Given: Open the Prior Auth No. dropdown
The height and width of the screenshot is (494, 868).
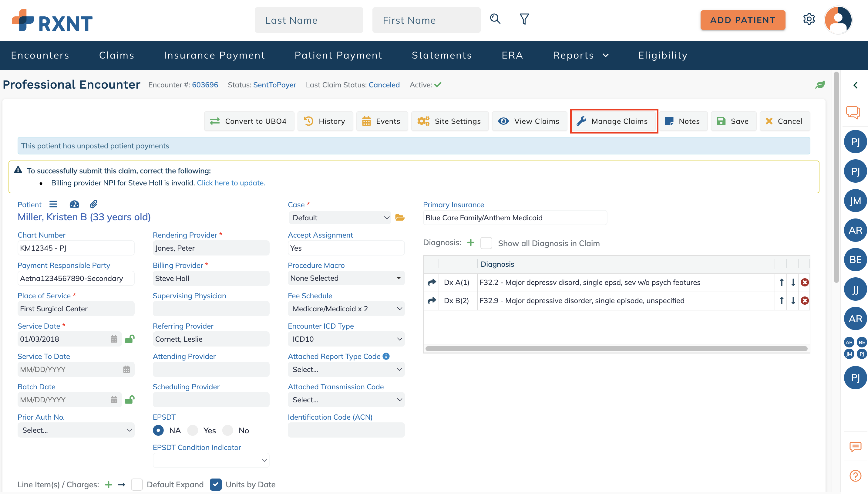Looking at the screenshot, I should 76,430.
